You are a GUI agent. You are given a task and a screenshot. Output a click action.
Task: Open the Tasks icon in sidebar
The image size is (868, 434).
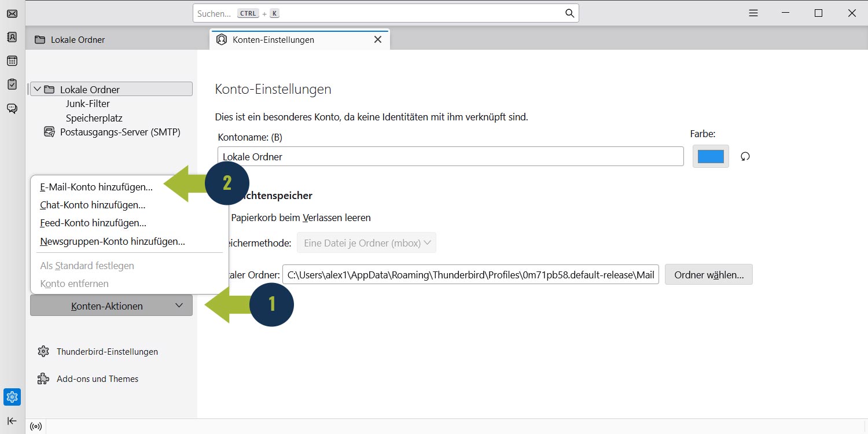(x=12, y=84)
